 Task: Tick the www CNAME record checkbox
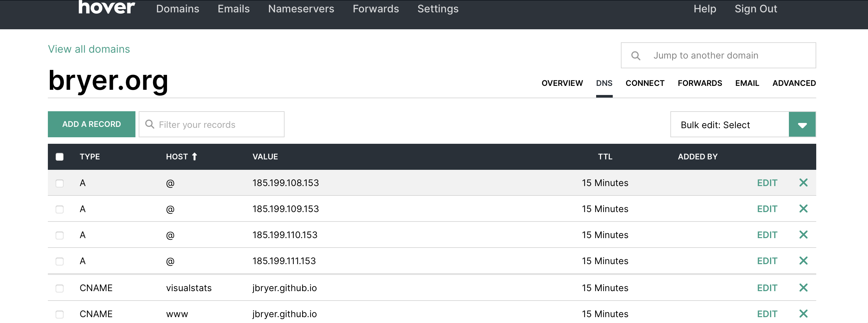[x=60, y=314]
